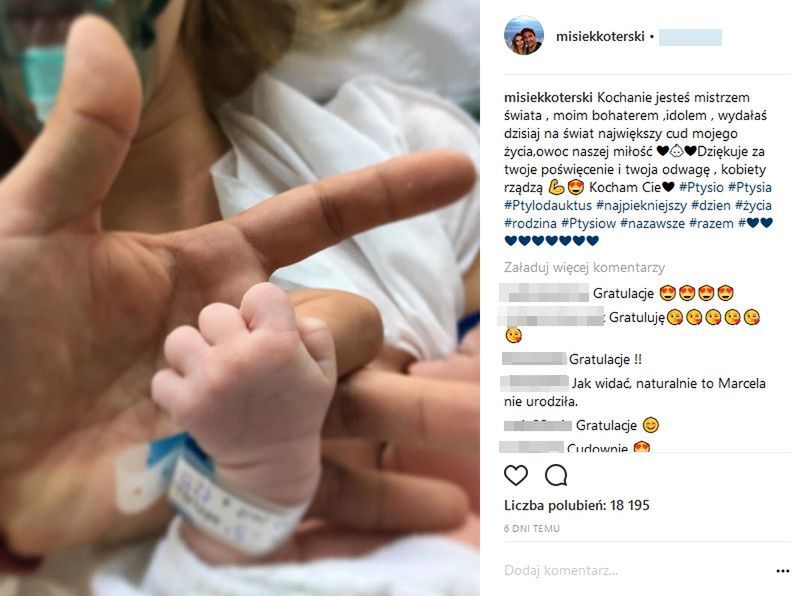Open the #najpiekniejszy hashtag

click(642, 205)
